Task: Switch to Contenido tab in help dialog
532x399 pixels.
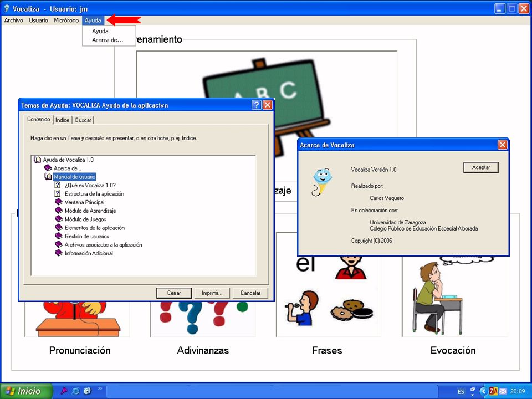Action: point(38,120)
